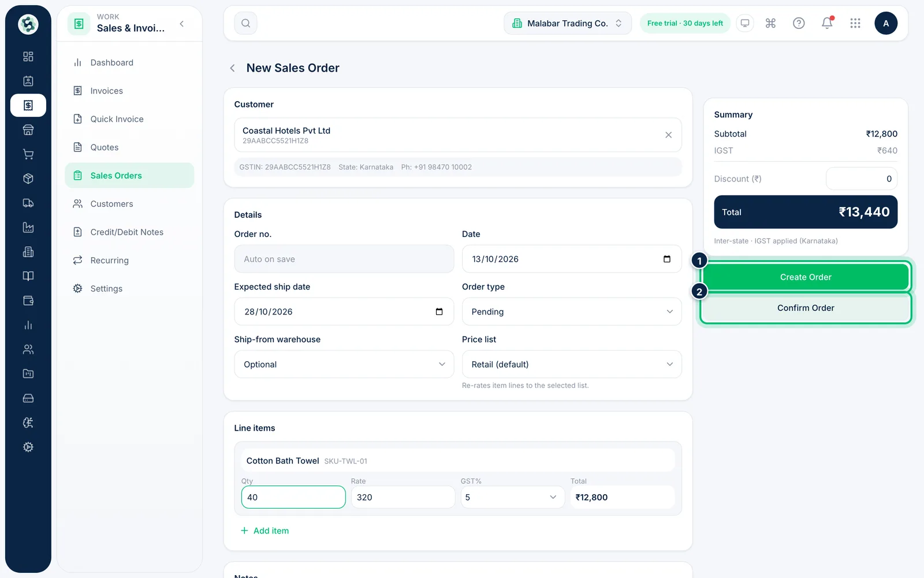Open the Order type dropdown
Screen dimensions: 924x578
pyautogui.click(x=572, y=312)
